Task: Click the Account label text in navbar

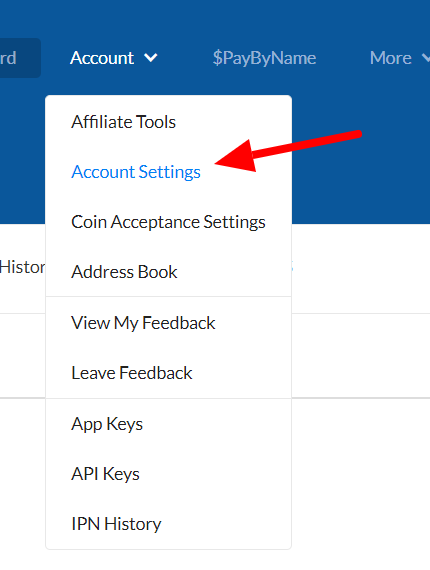Action: 102,58
